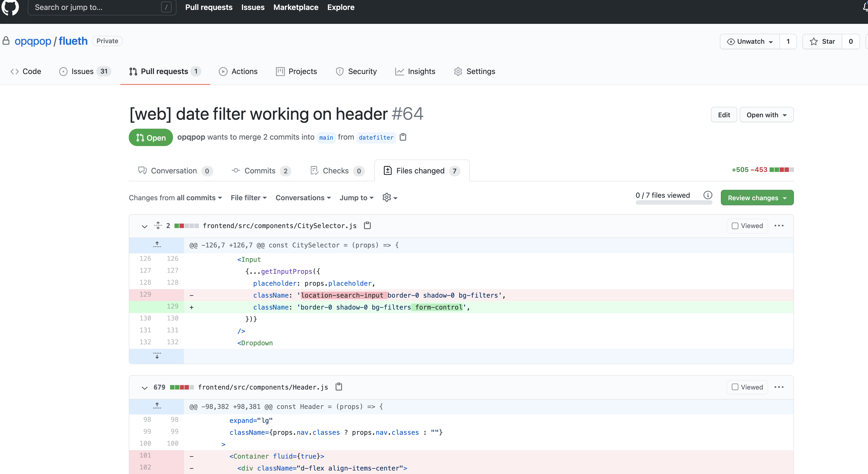Image resolution: width=868 pixels, height=474 pixels.
Task: Copy the CitySelector.js file path
Action: click(x=367, y=226)
